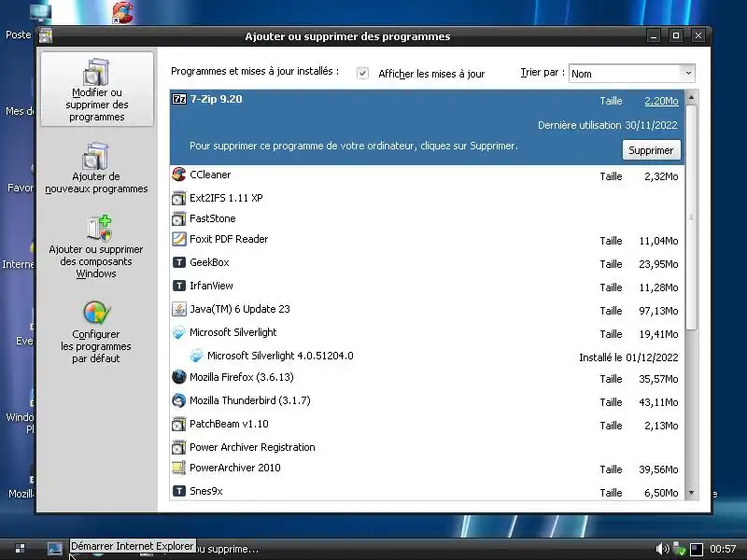This screenshot has width=747, height=560.
Task: Click the window title bar system icon
Action: (46, 35)
